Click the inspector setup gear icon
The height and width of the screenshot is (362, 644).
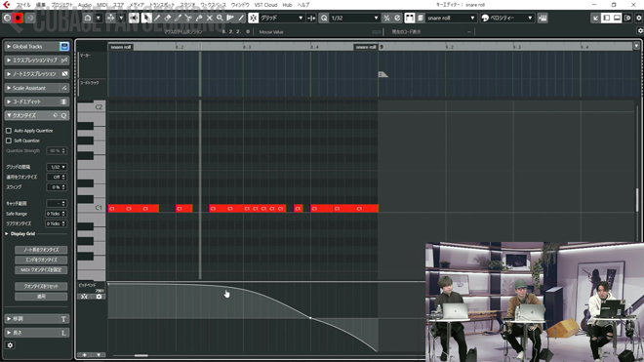pos(11,345)
